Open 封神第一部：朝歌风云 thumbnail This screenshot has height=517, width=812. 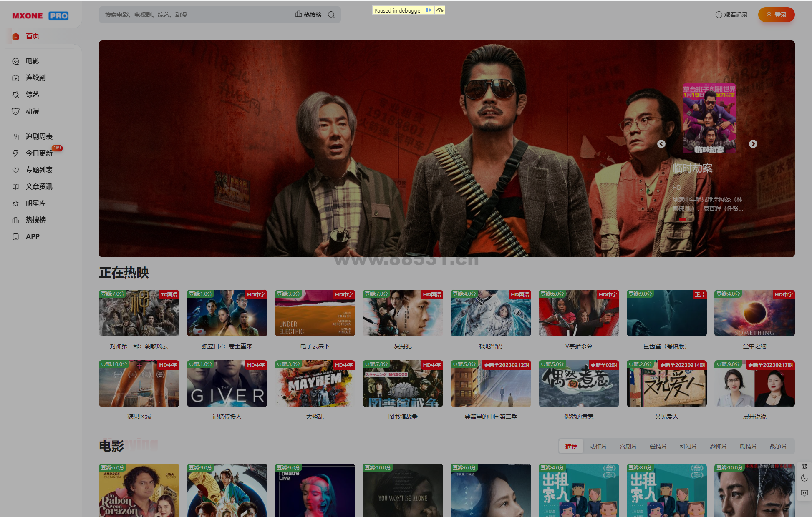[139, 313]
